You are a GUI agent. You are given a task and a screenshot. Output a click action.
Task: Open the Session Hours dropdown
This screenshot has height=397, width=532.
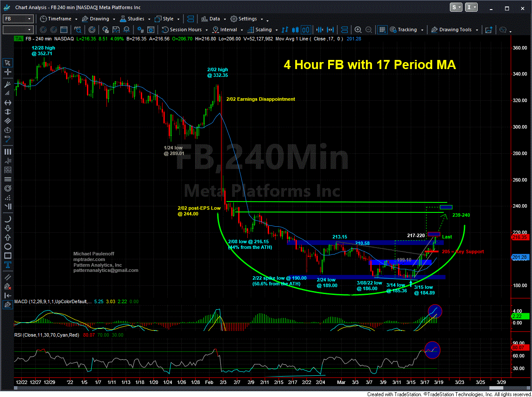point(185,30)
